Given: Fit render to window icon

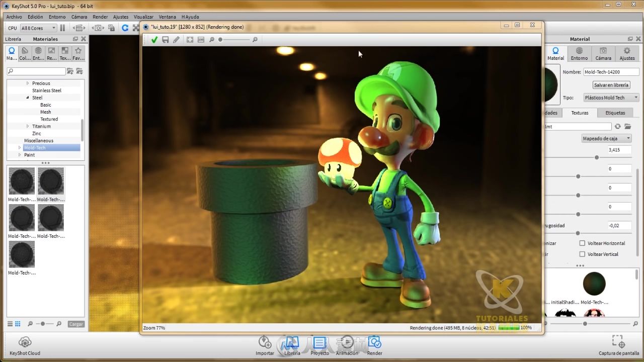Looking at the screenshot, I should click(x=190, y=40).
